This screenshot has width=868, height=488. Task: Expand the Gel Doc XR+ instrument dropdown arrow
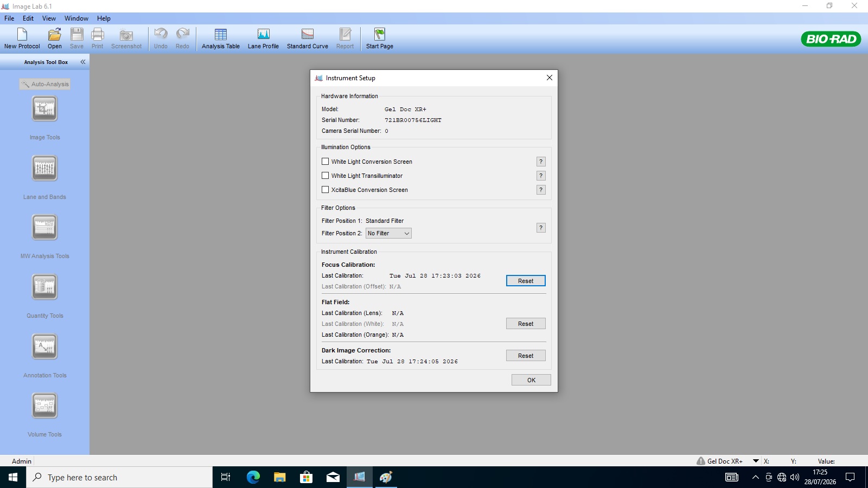point(756,461)
